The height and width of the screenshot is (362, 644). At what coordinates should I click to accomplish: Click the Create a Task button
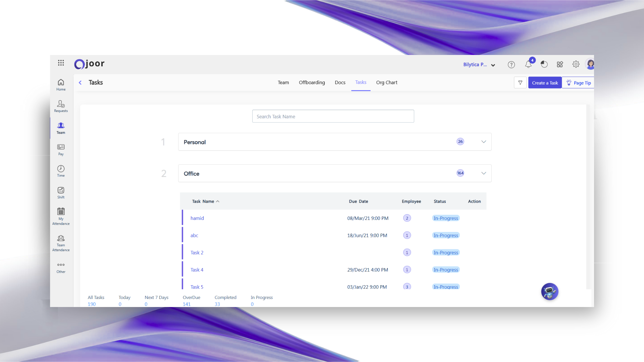click(x=545, y=83)
